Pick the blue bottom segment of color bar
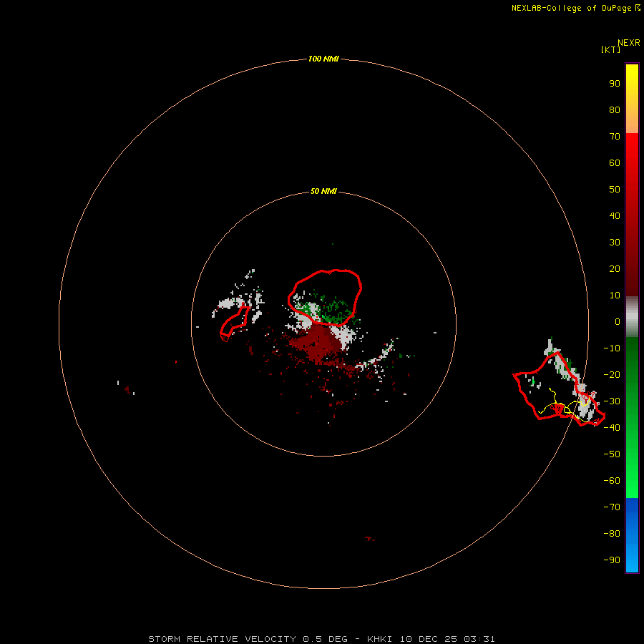 point(632,535)
